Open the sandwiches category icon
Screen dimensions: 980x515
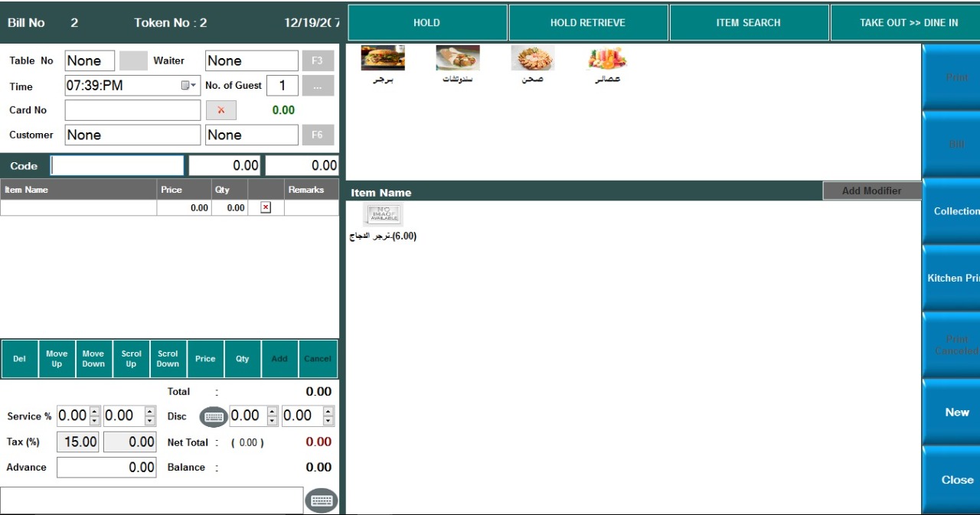458,59
